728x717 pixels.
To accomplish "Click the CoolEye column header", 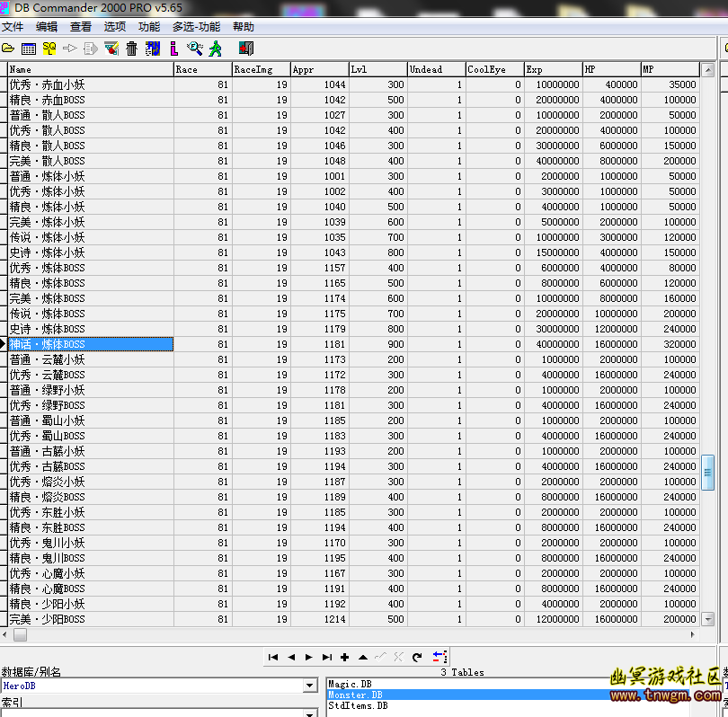I will (495, 69).
